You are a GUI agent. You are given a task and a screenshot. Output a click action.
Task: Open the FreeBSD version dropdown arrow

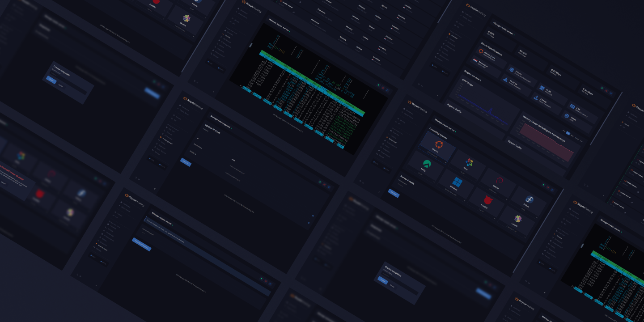coord(495,218)
